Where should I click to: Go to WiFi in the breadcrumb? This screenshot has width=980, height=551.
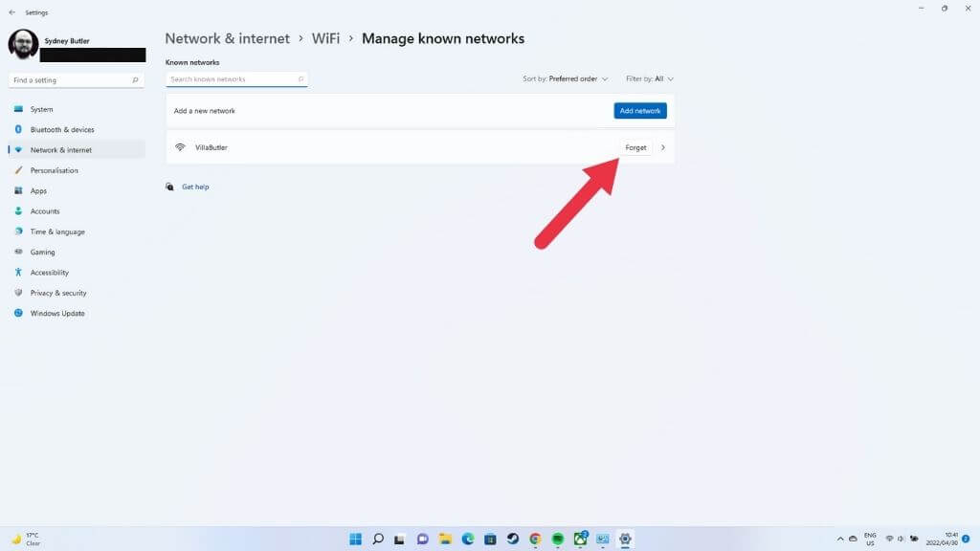(325, 38)
